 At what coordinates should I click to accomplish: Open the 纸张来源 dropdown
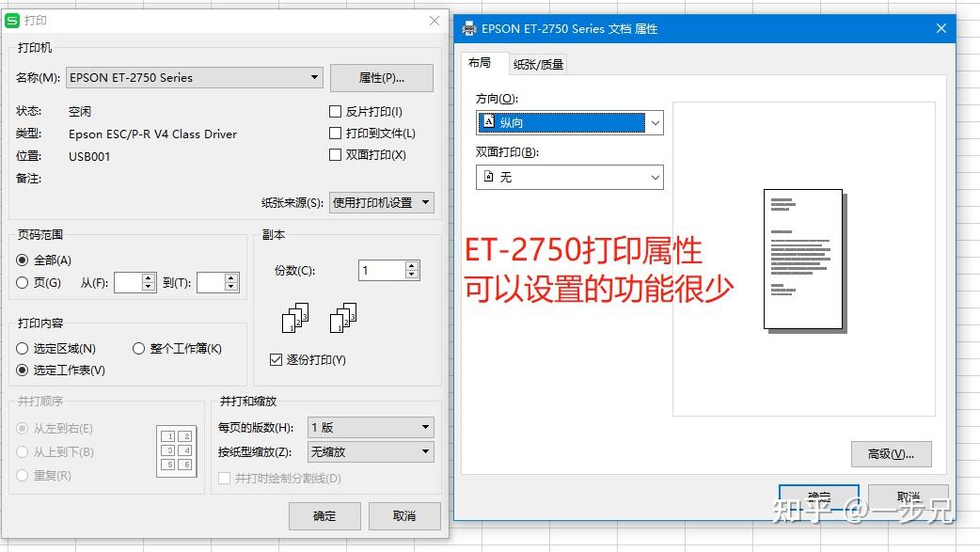[426, 202]
